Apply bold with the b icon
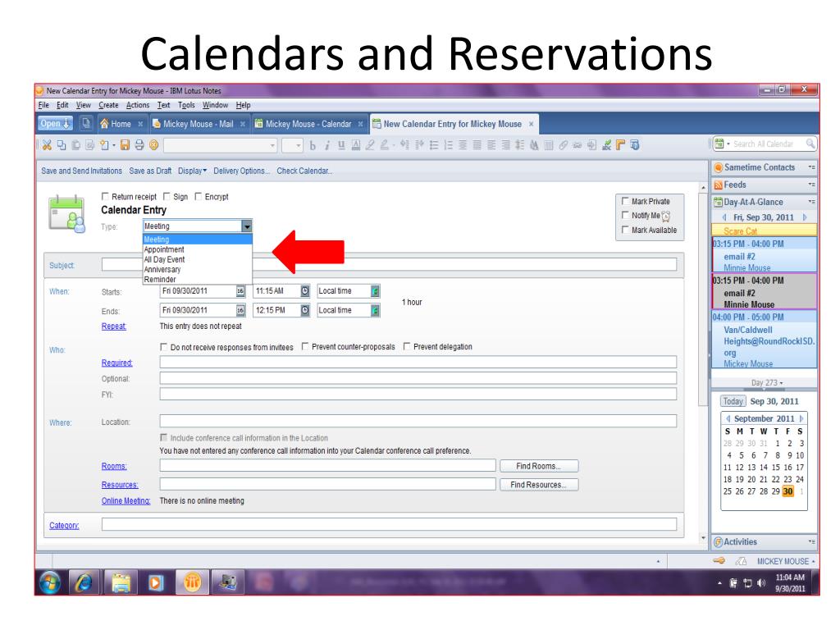The width and height of the screenshot is (840, 630). [313, 145]
